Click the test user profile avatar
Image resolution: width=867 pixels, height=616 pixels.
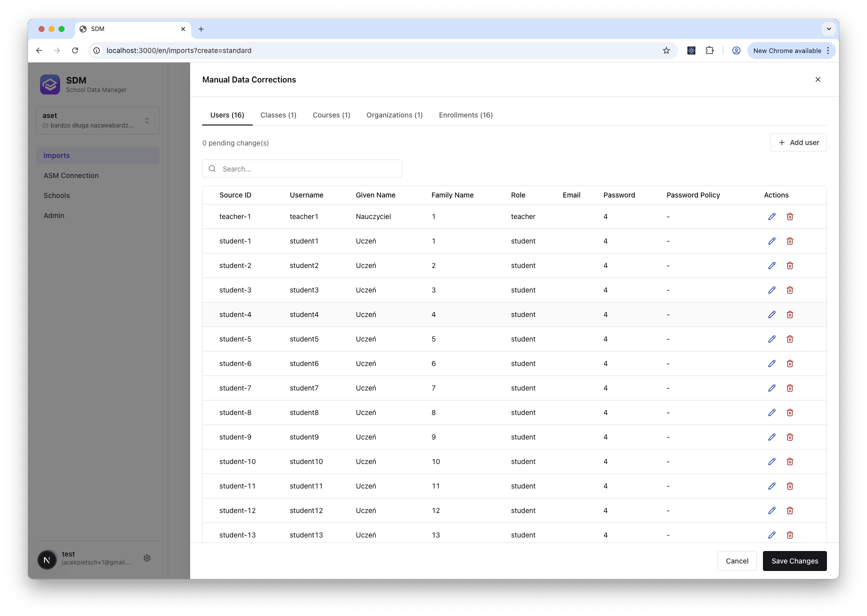click(47, 559)
